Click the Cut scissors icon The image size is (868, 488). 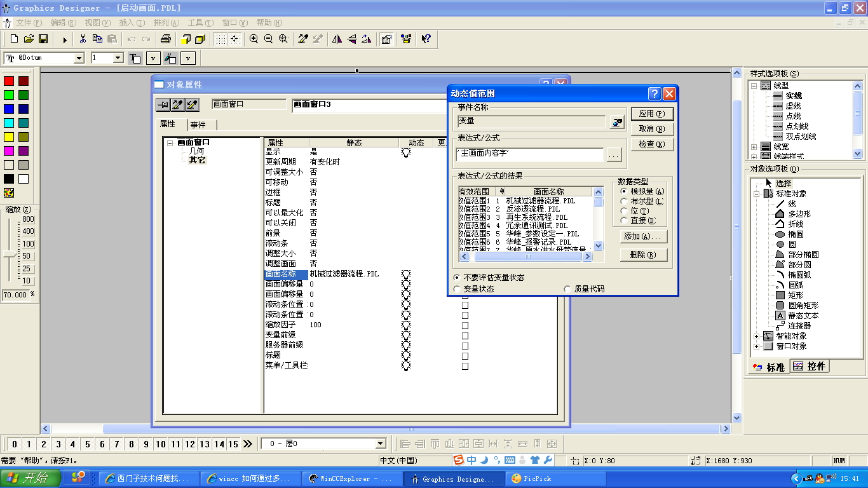(83, 39)
